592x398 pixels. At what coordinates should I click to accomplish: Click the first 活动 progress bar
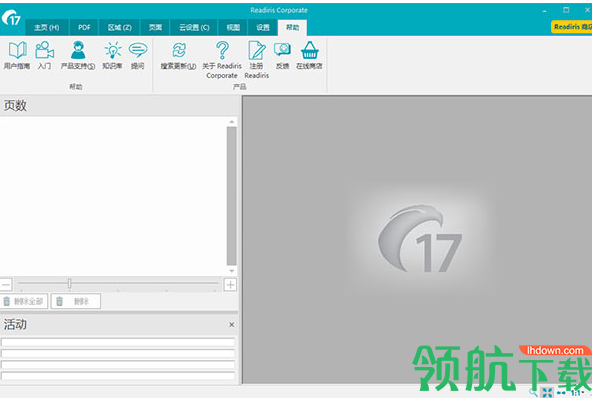click(118, 342)
